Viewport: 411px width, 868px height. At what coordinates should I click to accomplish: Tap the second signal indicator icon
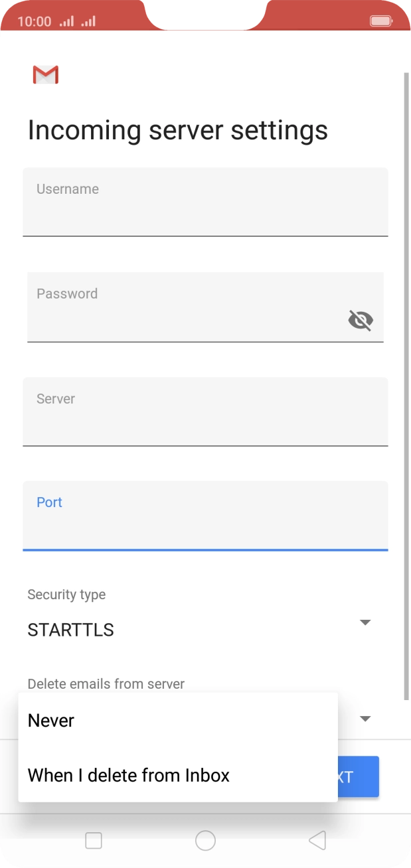coord(87,21)
